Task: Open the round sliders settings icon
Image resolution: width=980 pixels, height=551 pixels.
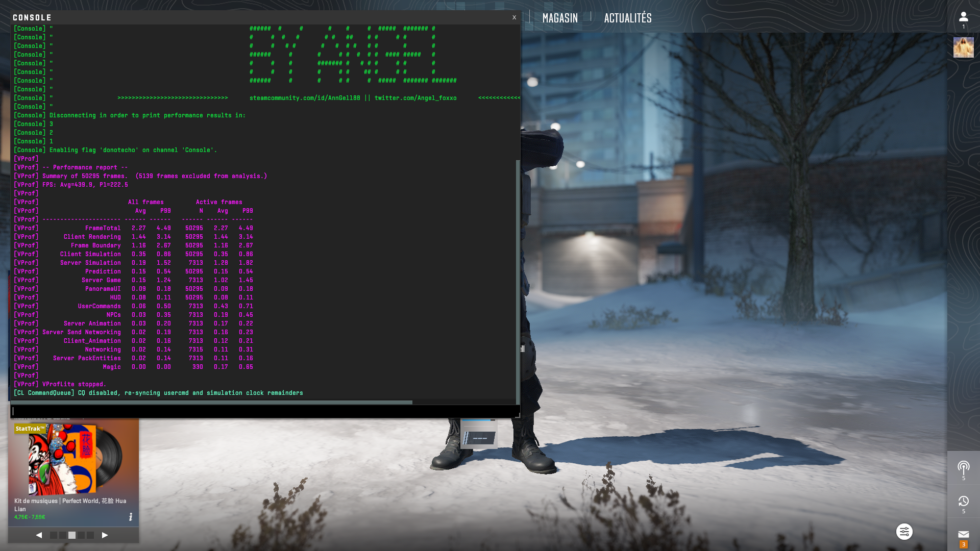Action: pyautogui.click(x=904, y=532)
